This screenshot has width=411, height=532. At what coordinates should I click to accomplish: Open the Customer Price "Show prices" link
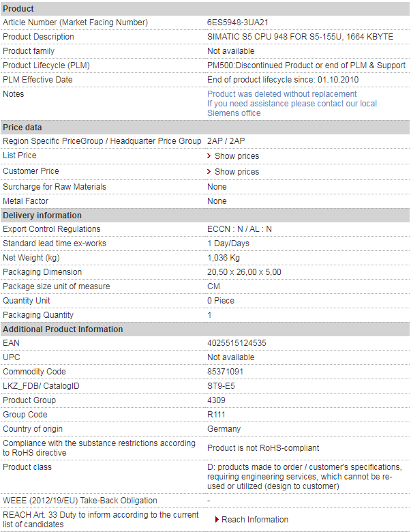coord(237,172)
